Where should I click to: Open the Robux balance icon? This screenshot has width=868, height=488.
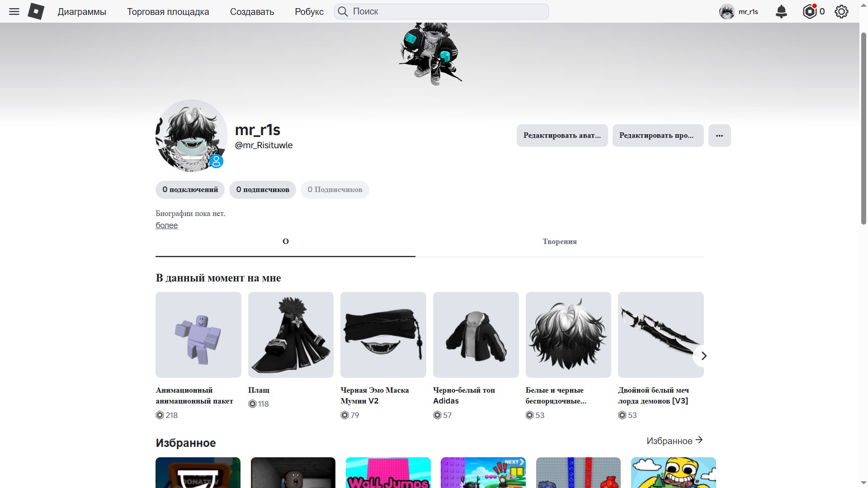[x=810, y=11]
